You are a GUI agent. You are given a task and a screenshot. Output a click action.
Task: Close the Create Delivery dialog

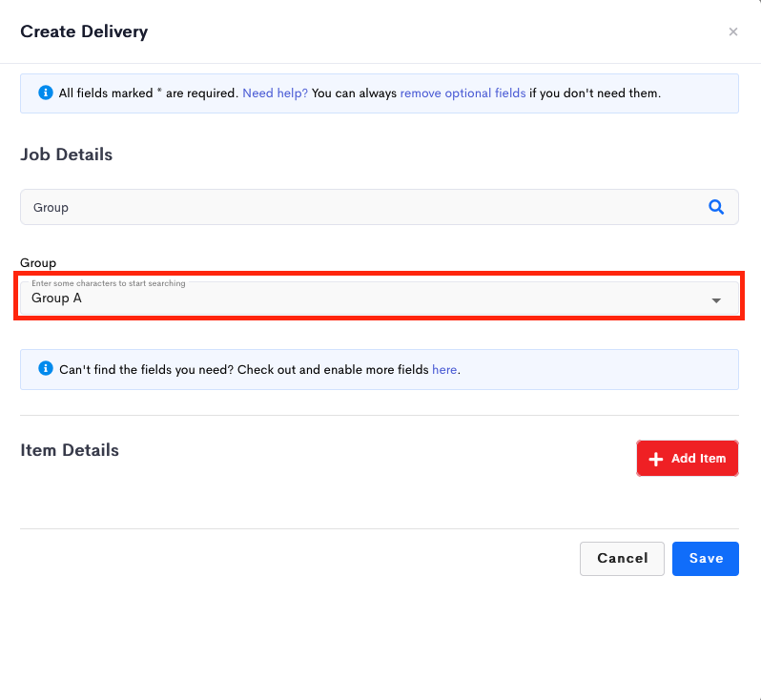(732, 31)
